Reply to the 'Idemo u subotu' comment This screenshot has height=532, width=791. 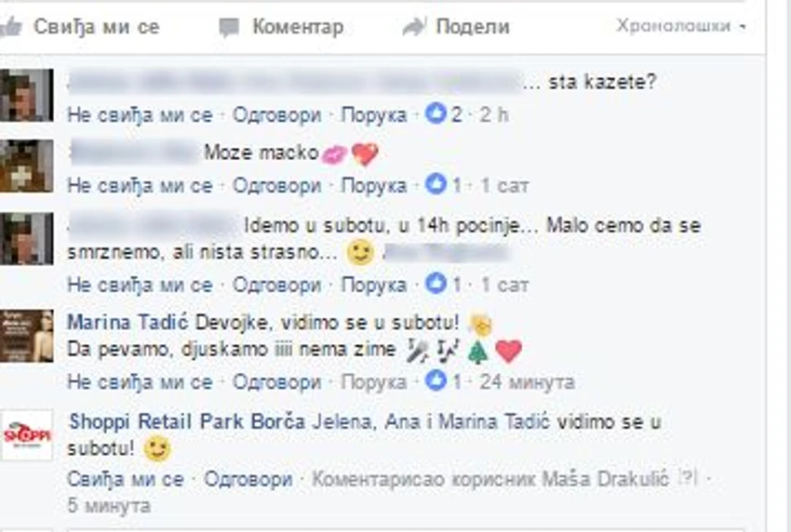276,285
